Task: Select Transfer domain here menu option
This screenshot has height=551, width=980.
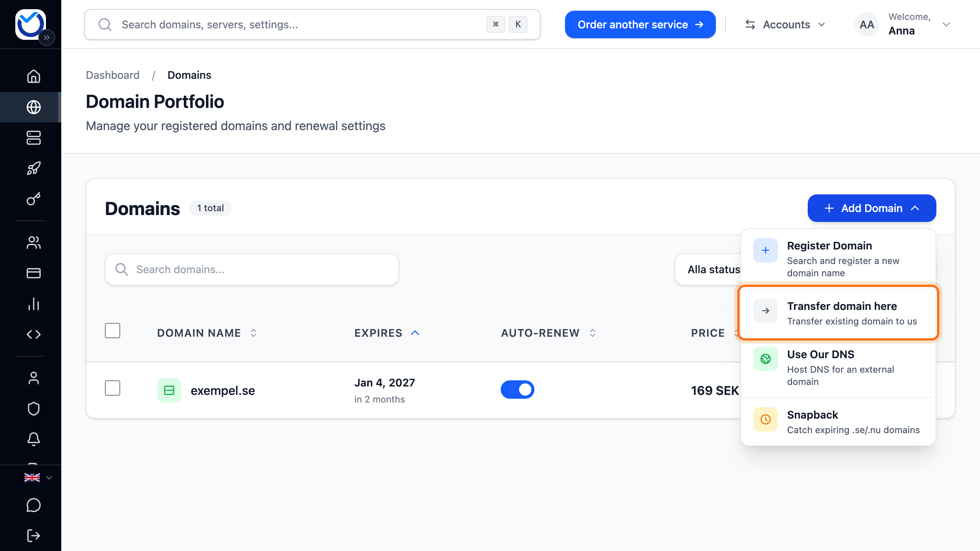Action: [x=838, y=313]
